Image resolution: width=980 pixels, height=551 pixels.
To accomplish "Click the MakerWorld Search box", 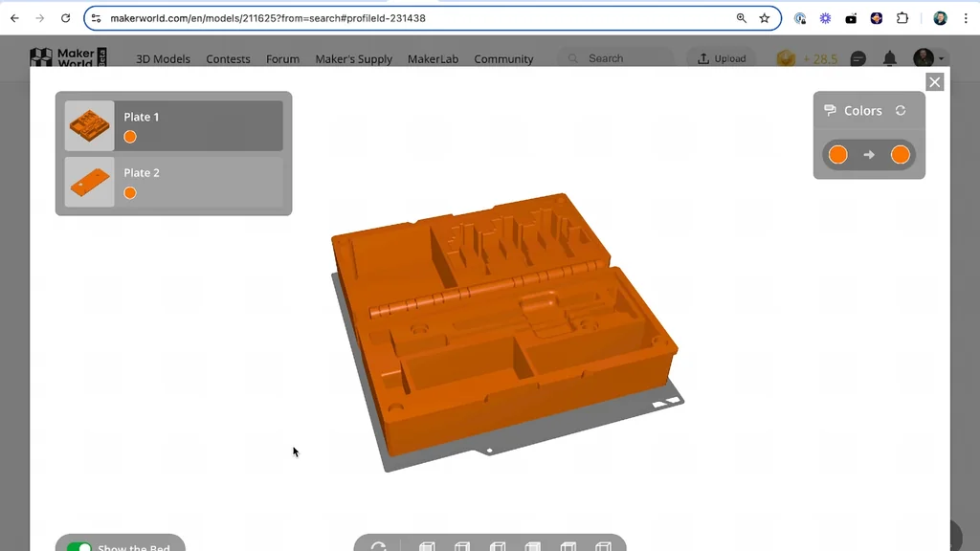I will [615, 58].
